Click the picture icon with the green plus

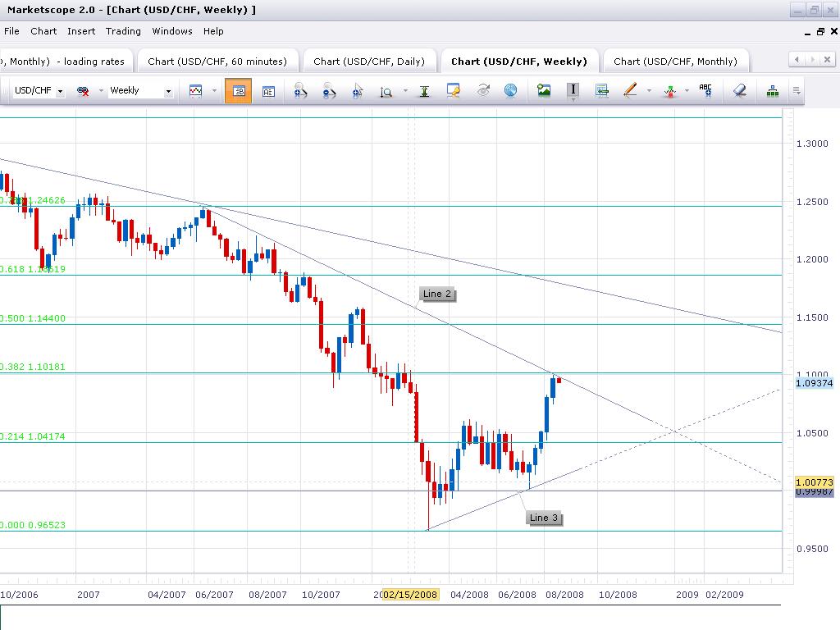click(544, 91)
